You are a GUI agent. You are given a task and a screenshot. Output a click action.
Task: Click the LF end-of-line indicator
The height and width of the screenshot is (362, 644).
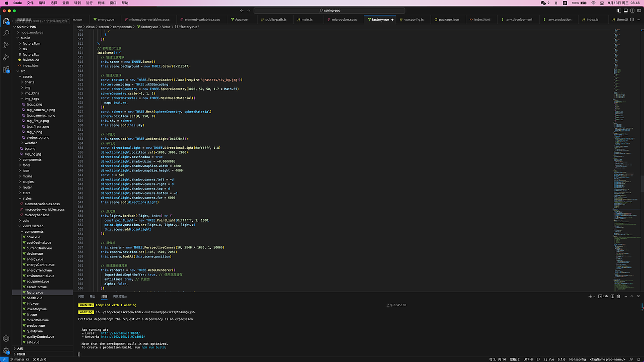(538, 359)
